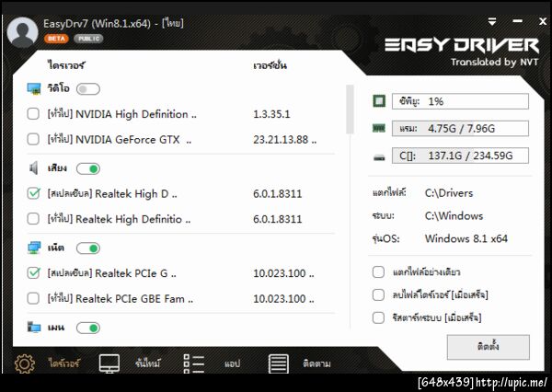
Task: Click the BETA badge
Action: [x=56, y=39]
